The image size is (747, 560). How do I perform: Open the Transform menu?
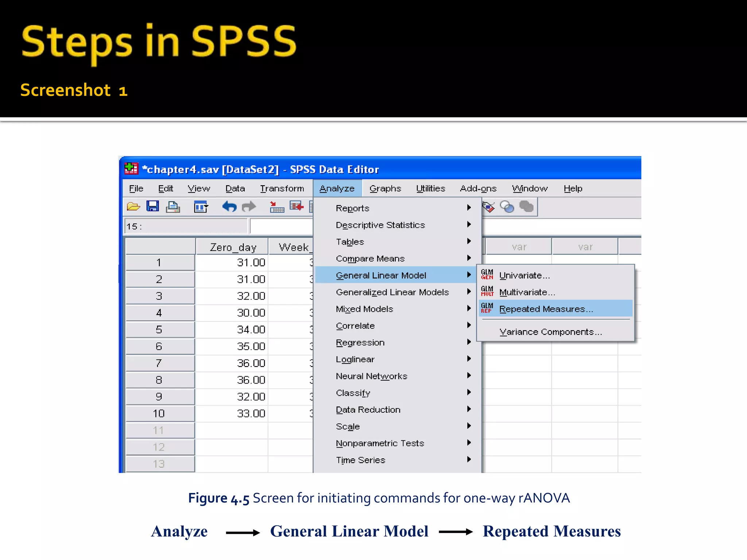(282, 188)
